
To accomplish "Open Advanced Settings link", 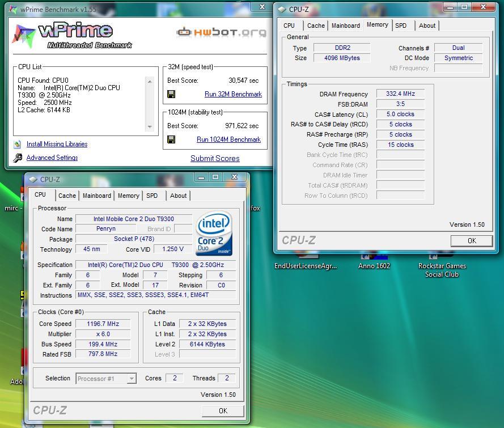I will pyautogui.click(x=52, y=158).
